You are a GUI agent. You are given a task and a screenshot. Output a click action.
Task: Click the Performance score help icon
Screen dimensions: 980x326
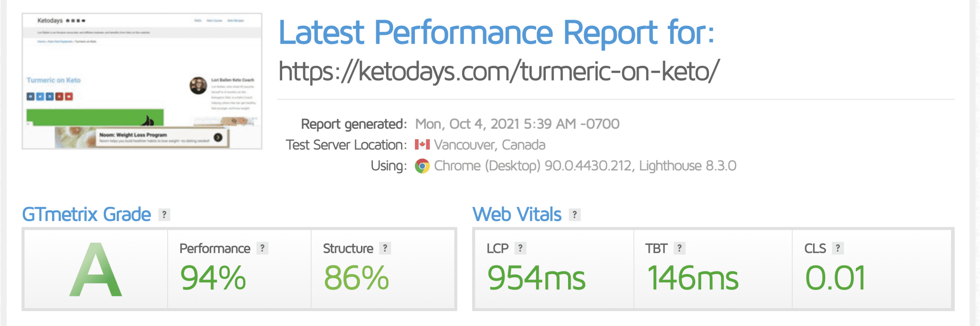(262, 248)
